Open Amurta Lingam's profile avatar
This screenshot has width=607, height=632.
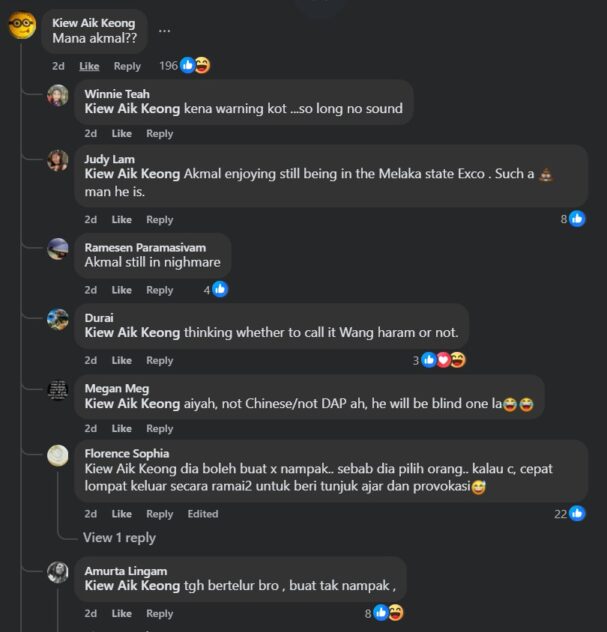(x=58, y=572)
